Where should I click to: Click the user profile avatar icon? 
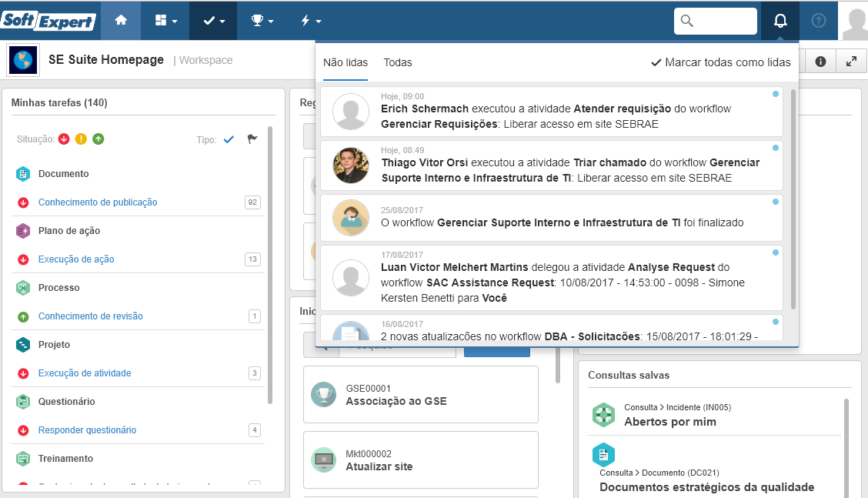point(855,21)
